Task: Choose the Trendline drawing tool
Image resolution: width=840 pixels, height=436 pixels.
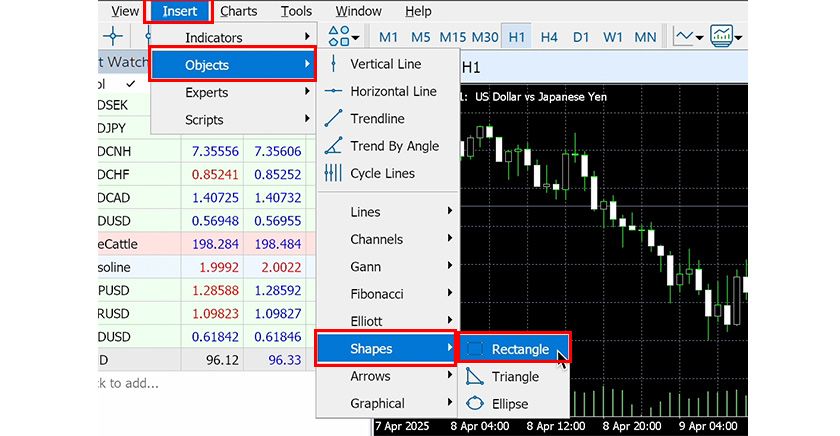Action: [x=377, y=118]
